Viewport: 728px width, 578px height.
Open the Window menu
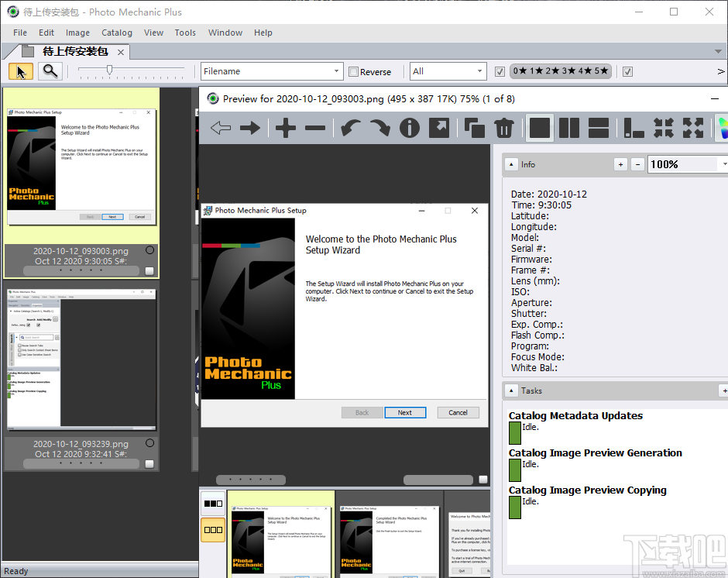225,33
